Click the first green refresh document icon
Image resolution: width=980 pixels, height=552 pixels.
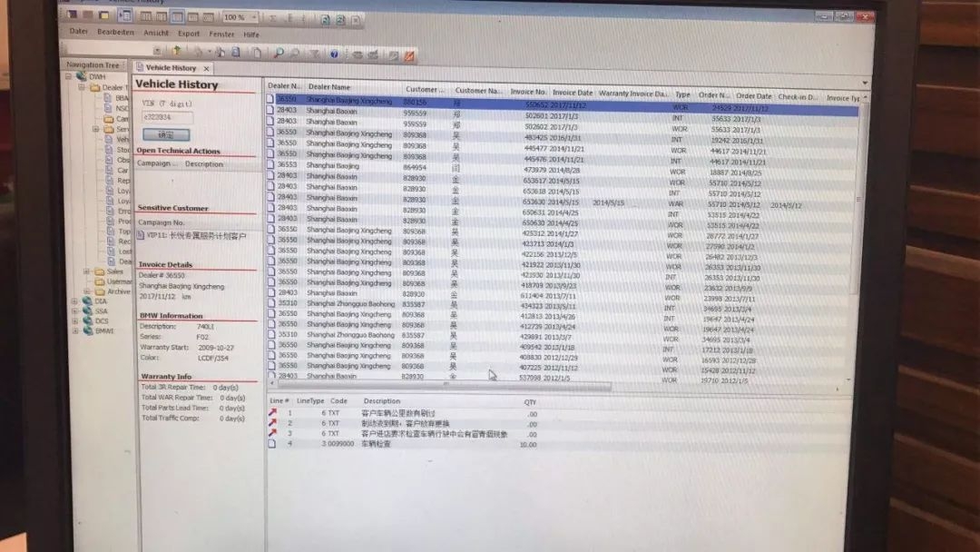[325, 20]
